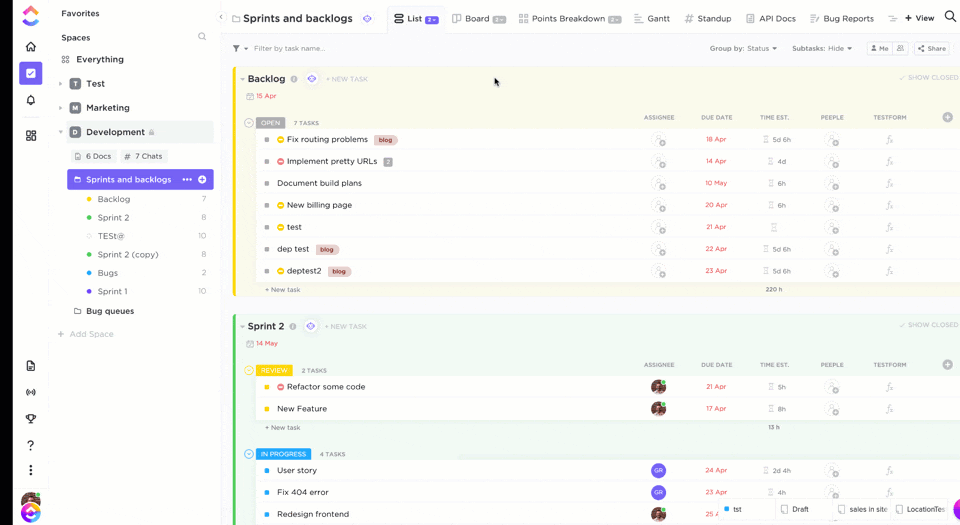
Task: Open the Goals trophy icon
Action: coord(30,419)
